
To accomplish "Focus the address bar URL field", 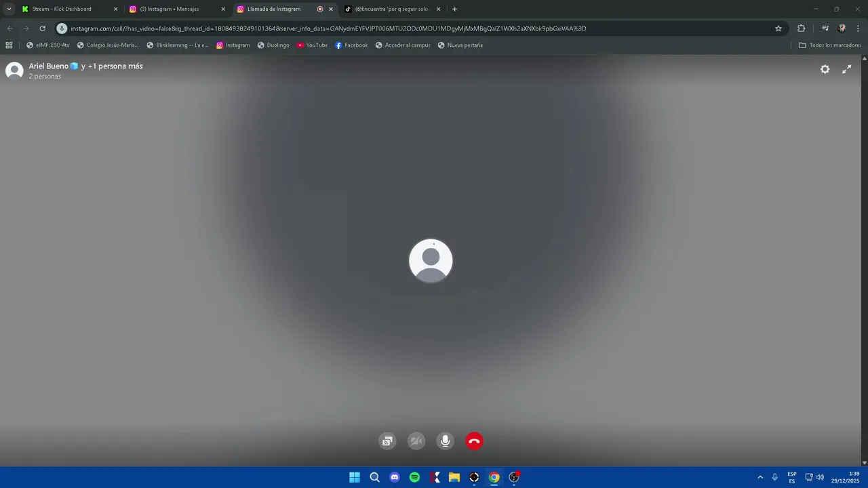I will pos(419,28).
